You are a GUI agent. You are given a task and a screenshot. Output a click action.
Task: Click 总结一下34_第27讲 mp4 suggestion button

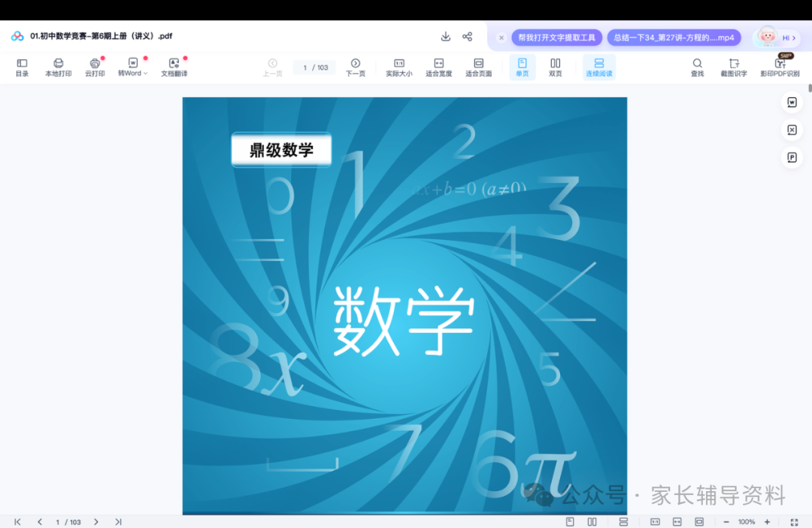(674, 38)
